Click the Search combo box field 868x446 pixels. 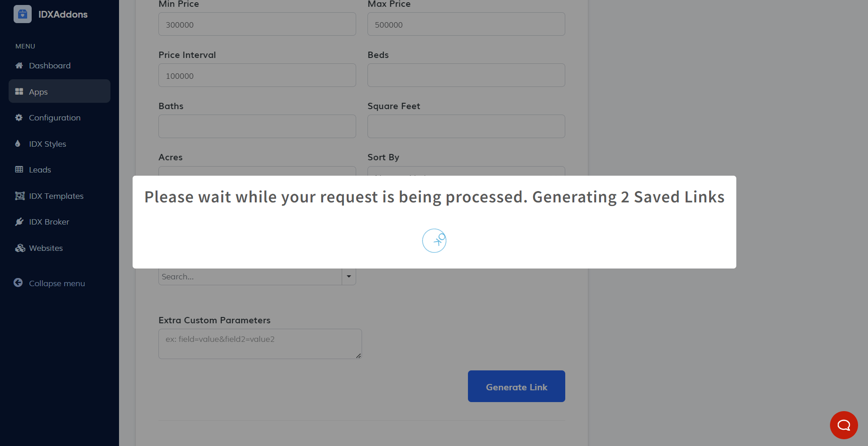coord(250,277)
